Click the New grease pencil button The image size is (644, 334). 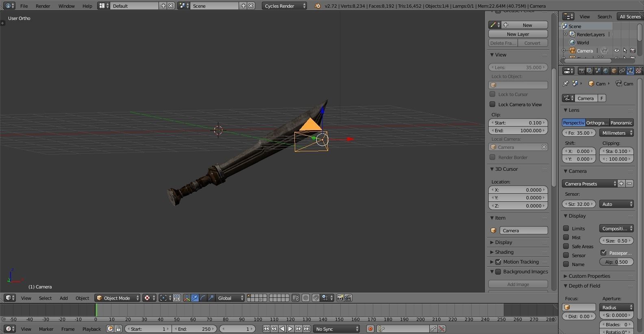click(525, 25)
